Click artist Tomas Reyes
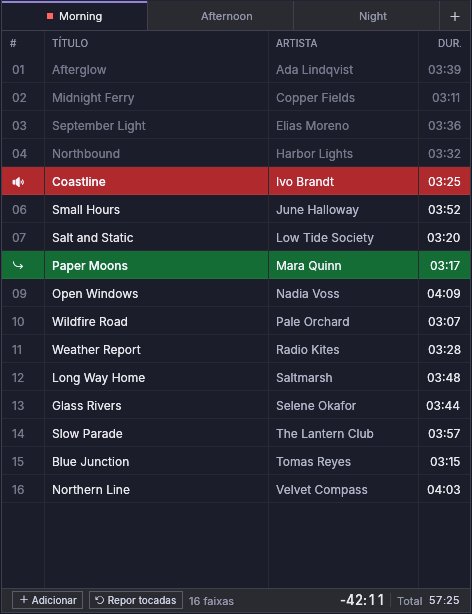 (x=313, y=462)
